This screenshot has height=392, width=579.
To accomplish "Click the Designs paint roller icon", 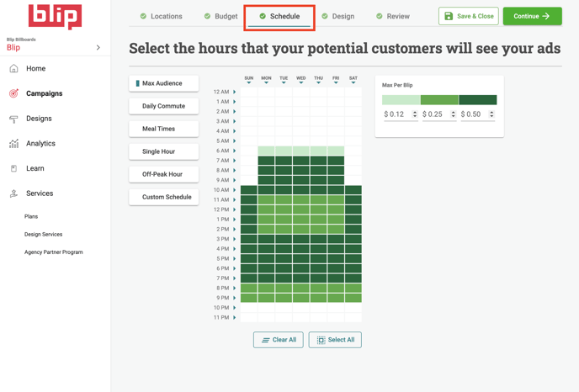I will pyautogui.click(x=13, y=119).
